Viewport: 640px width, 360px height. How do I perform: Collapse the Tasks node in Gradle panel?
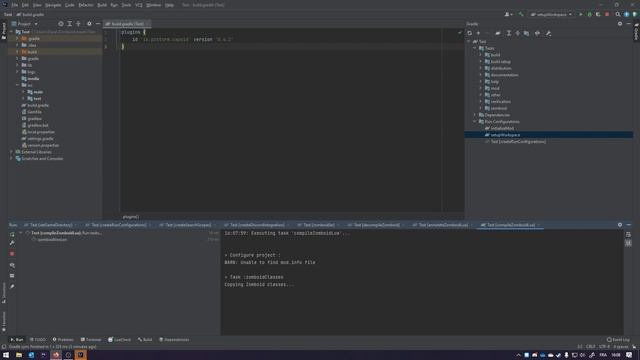point(475,48)
